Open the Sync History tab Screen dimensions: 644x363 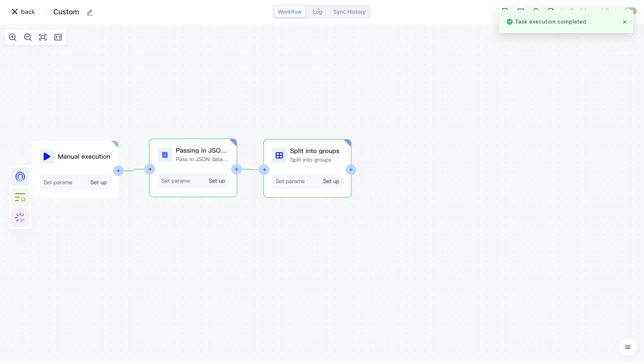click(x=349, y=12)
